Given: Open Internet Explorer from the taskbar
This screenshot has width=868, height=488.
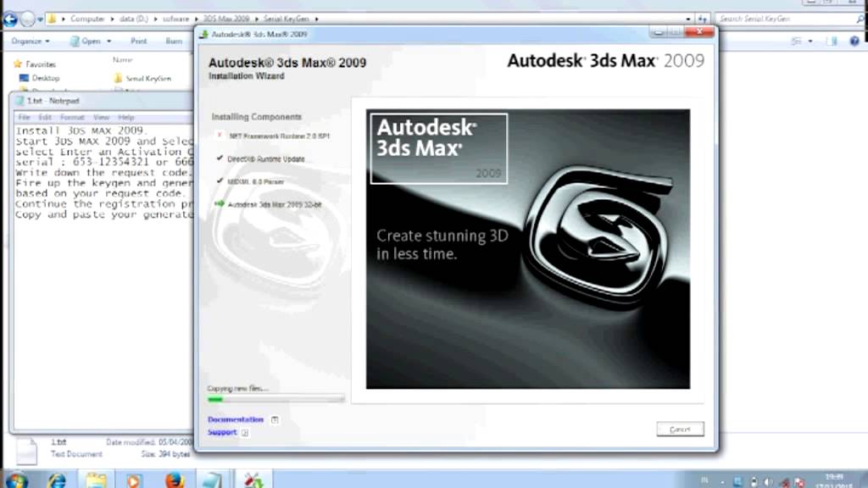Looking at the screenshot, I should (57, 480).
